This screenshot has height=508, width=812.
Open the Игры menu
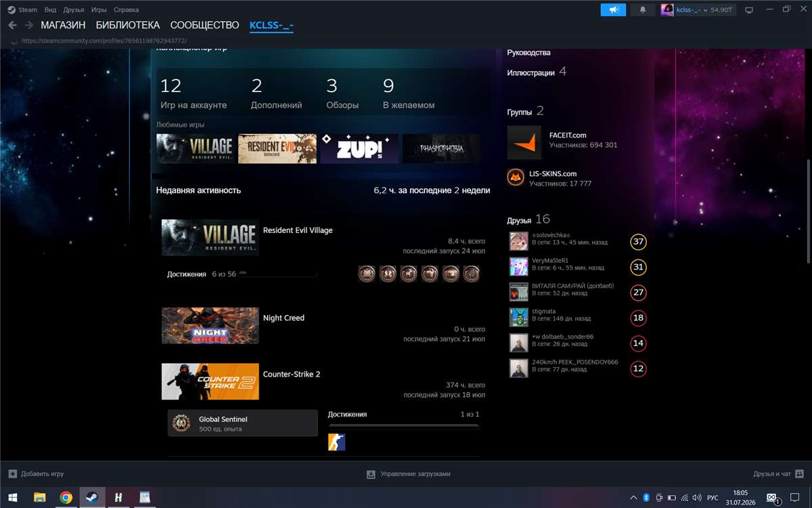point(99,9)
